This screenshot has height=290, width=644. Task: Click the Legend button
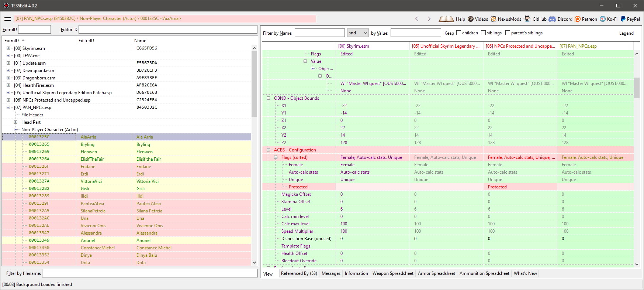626,33
